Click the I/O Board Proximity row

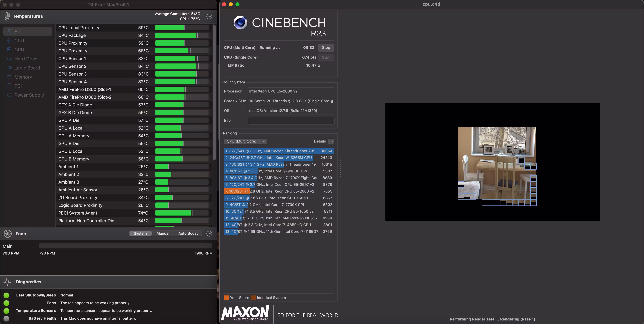[133, 198]
